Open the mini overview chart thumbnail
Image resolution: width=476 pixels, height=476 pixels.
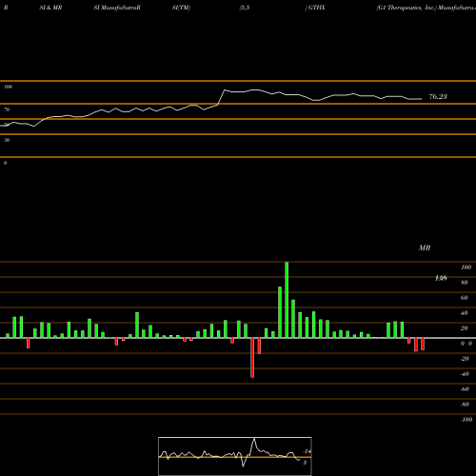click(235, 456)
